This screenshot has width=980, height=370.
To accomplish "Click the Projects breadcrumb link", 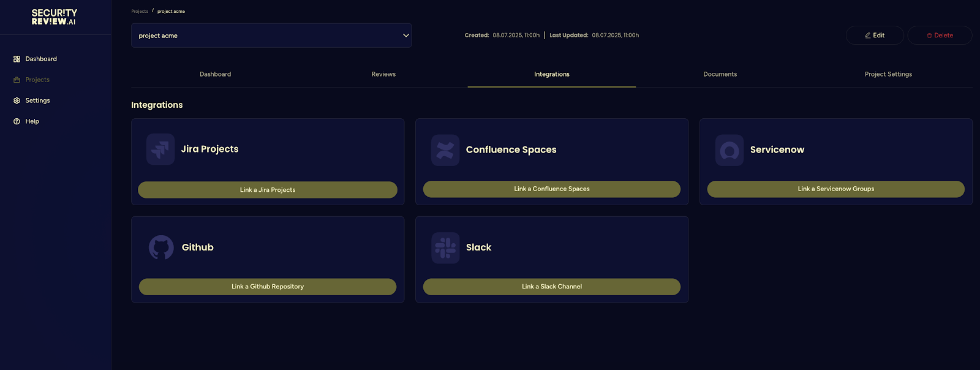I will (x=140, y=11).
